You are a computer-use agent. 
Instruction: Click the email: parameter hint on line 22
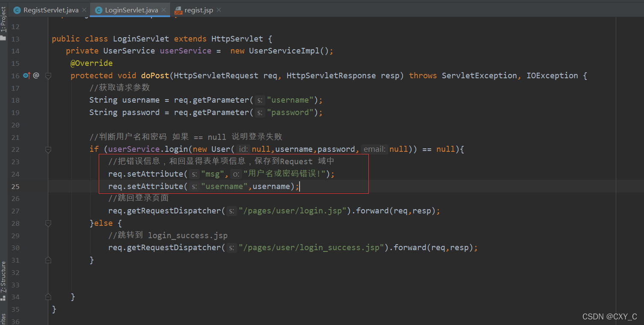[375, 150]
